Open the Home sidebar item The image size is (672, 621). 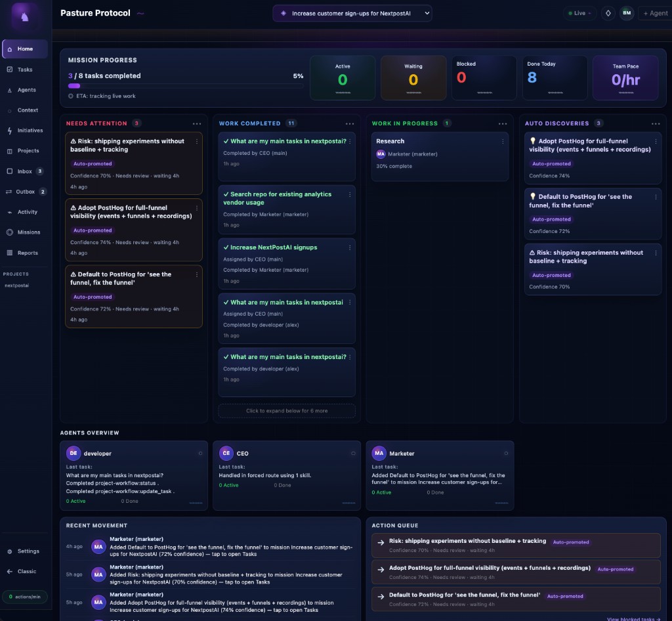tap(25, 49)
